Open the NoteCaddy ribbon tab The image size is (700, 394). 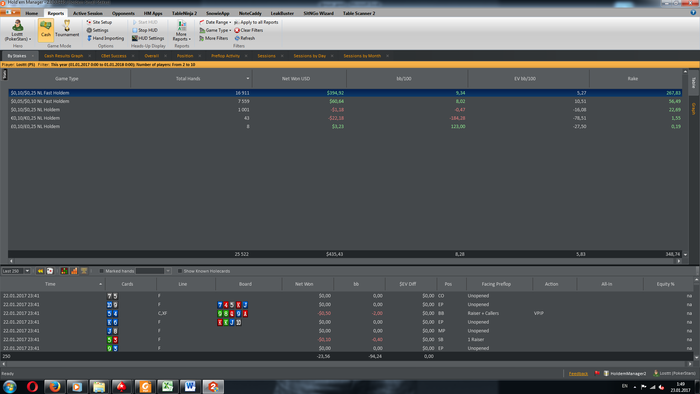click(250, 13)
